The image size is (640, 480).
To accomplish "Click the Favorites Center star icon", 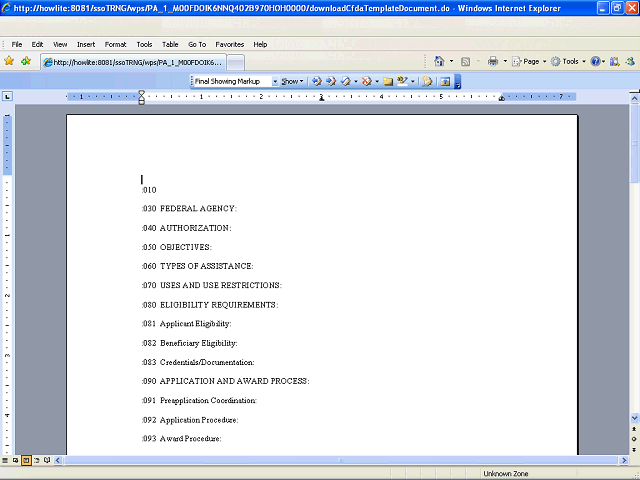I will (9, 61).
